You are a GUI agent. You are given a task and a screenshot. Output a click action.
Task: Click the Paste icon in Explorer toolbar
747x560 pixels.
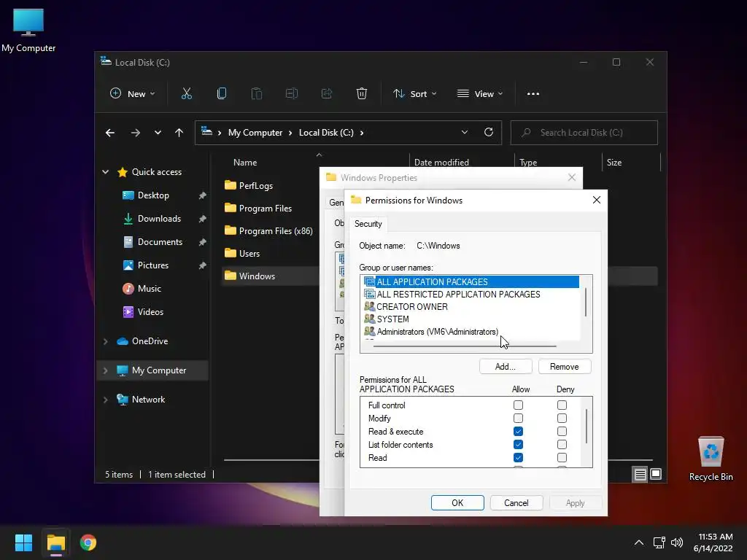click(x=256, y=94)
